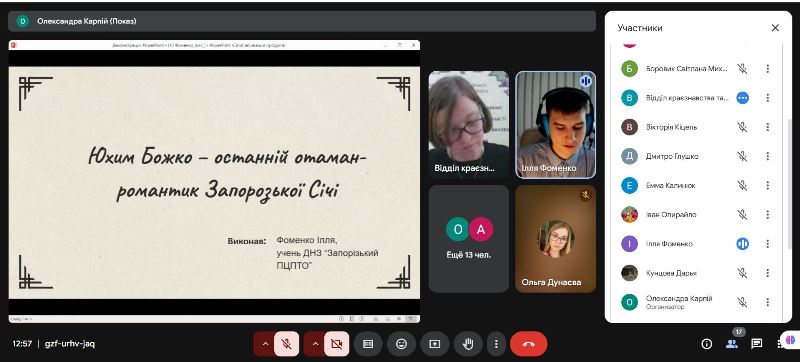Click teal В avatar of Відділ краєзнавства
The width and height of the screenshot is (800, 362).
pos(630,98)
